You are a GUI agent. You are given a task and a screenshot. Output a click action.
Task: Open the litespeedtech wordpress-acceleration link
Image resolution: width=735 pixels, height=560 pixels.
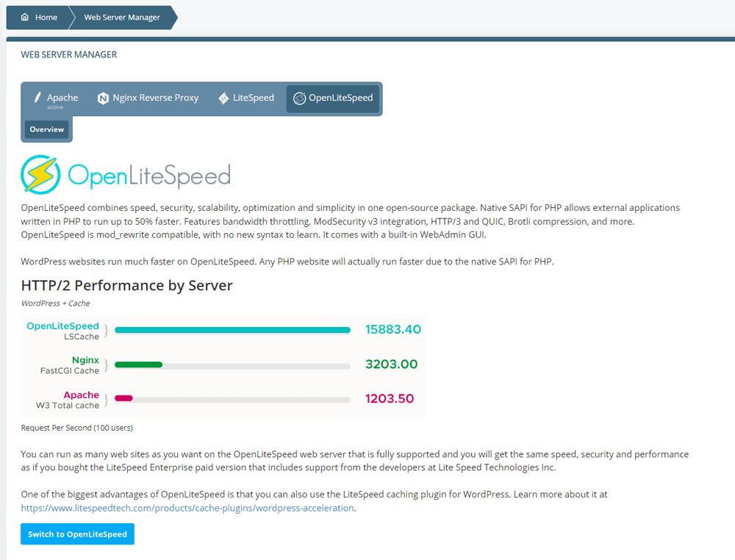click(x=187, y=508)
